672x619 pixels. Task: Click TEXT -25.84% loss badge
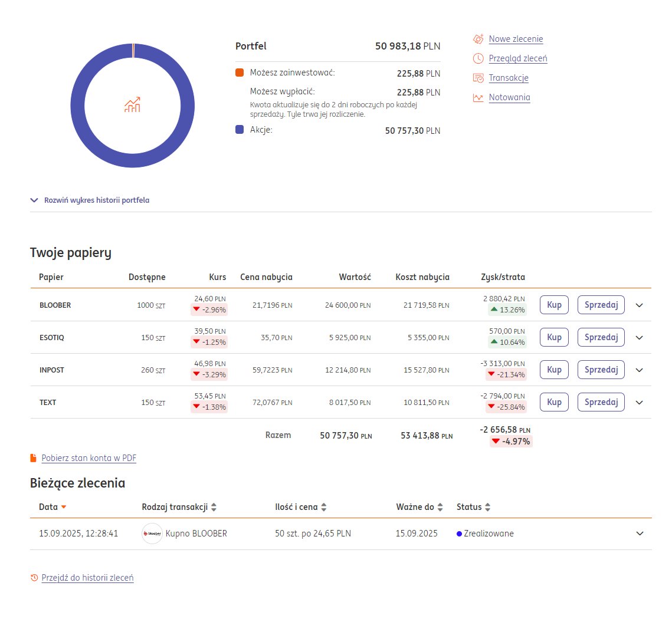click(x=506, y=407)
